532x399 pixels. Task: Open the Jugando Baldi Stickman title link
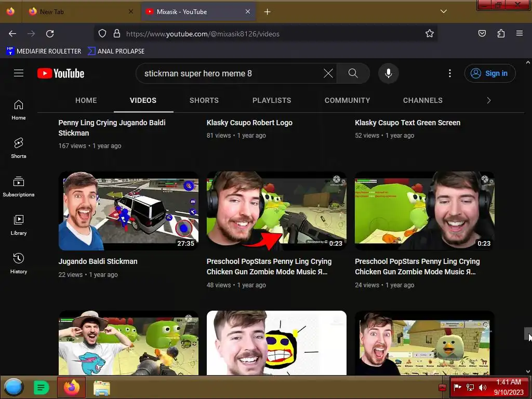point(98,262)
